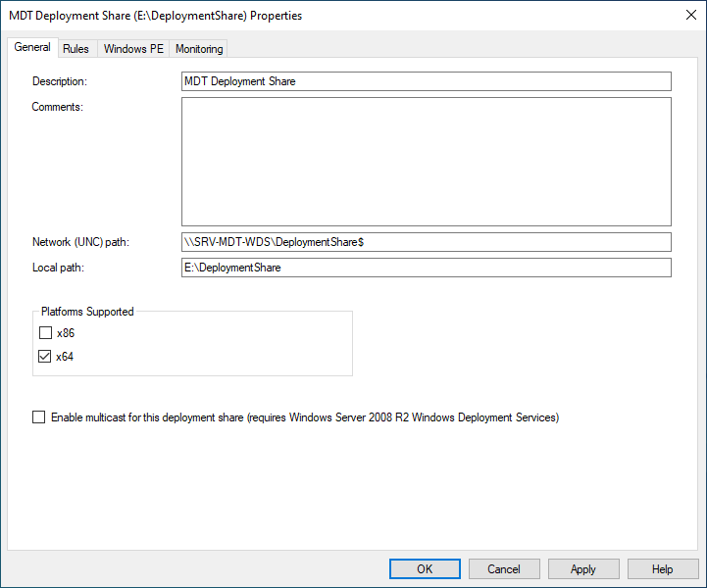Open Help for this dialog

(663, 569)
